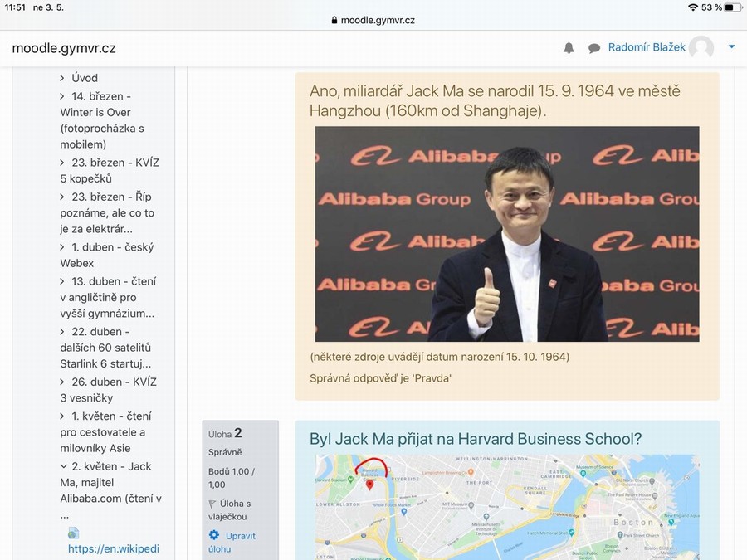Open KVÍZ 5 kopečků tree item

point(110,170)
